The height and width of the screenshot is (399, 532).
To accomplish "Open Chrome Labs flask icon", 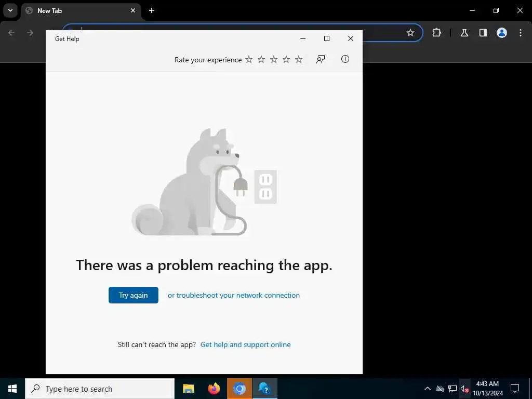I will pyautogui.click(x=464, y=33).
